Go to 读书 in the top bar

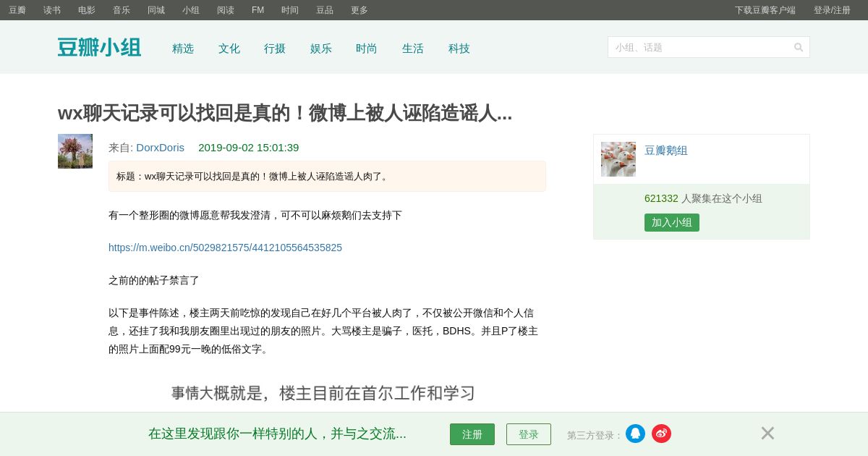[x=52, y=10]
